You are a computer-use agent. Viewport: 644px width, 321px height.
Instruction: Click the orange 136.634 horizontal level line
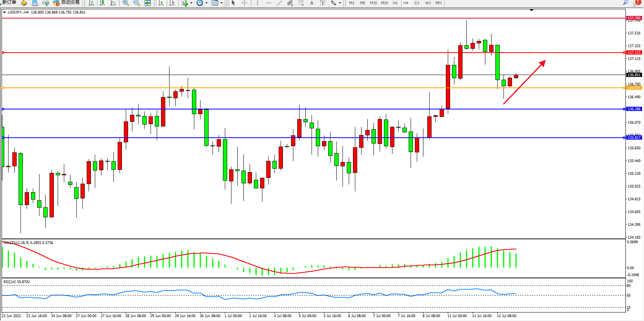(310, 88)
